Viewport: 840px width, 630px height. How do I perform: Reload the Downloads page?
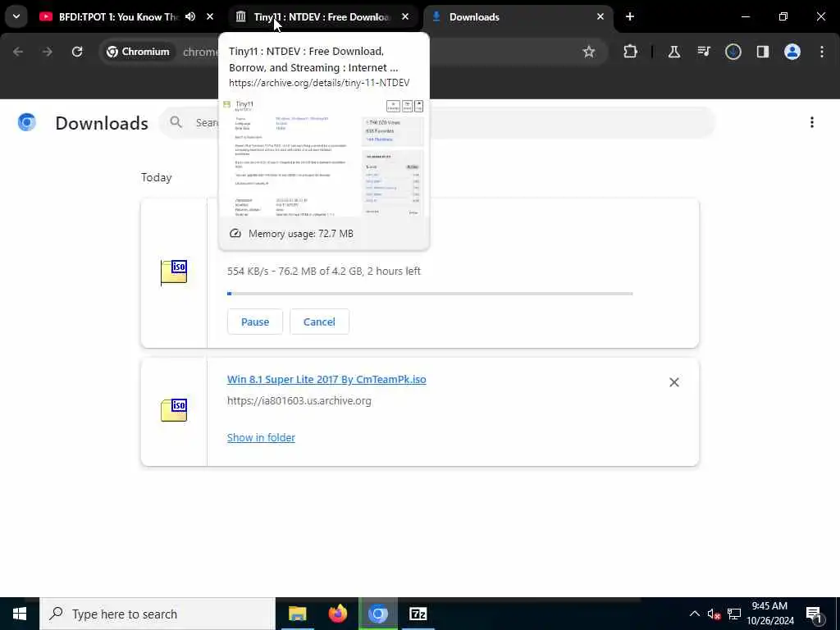coord(77,52)
